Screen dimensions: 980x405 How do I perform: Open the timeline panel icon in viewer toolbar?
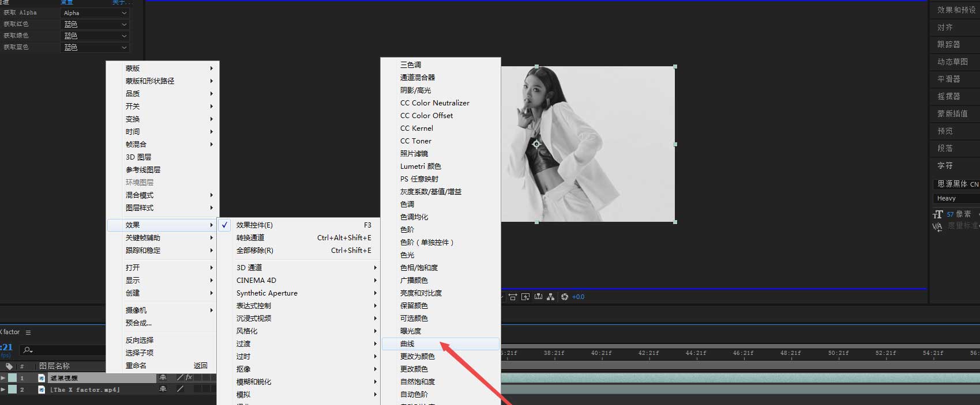538,297
